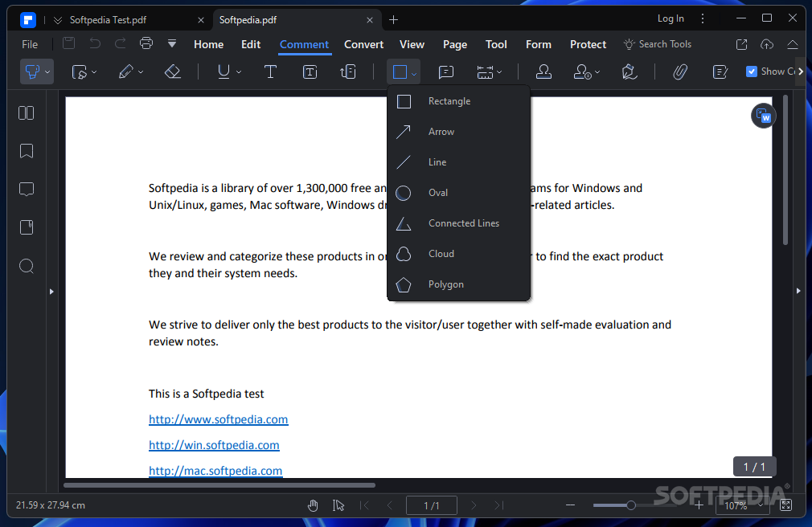Select the highlighter comment tool
Viewport: 812px width, 527px height.
click(x=33, y=72)
